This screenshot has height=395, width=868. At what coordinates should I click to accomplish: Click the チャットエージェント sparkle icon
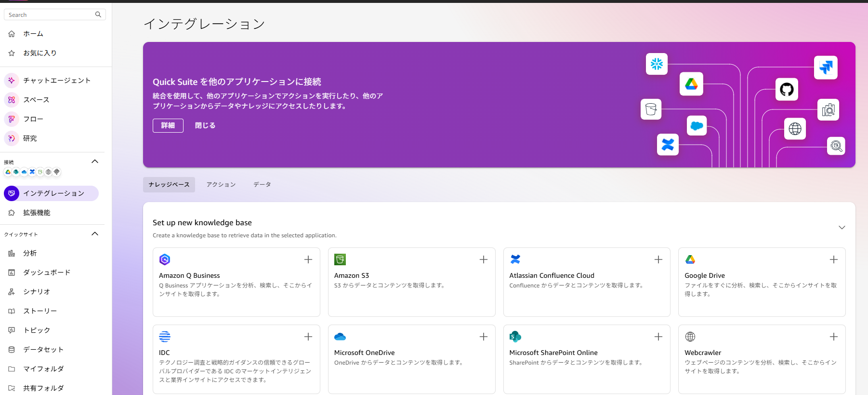click(x=12, y=81)
